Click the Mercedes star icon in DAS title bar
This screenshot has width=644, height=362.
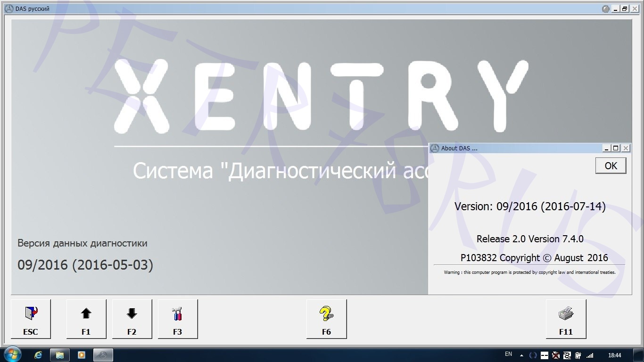pos(9,8)
